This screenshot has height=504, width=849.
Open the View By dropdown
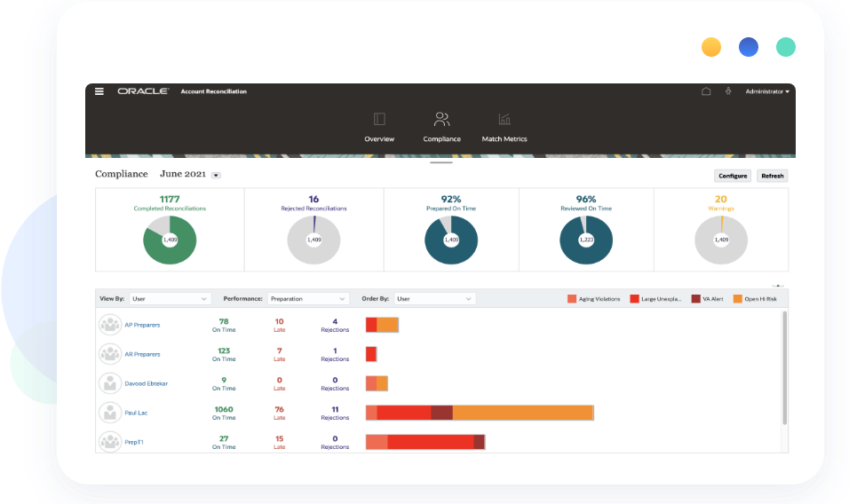169,299
